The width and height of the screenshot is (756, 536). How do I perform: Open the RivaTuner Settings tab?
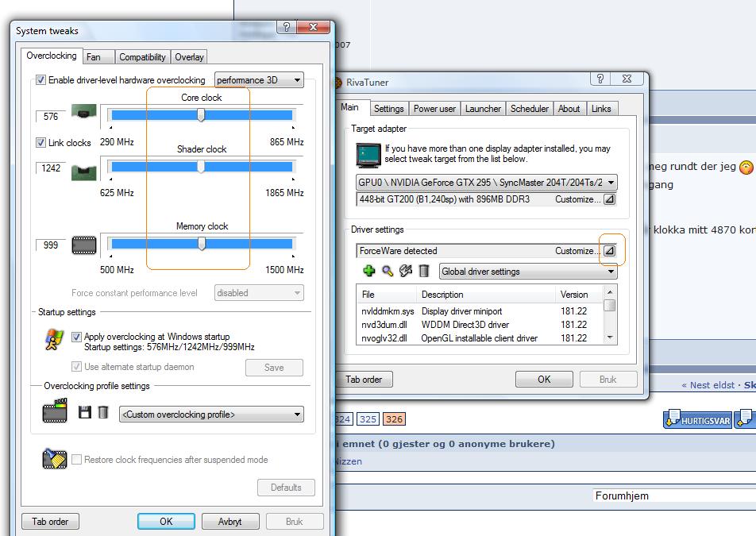[388, 109]
